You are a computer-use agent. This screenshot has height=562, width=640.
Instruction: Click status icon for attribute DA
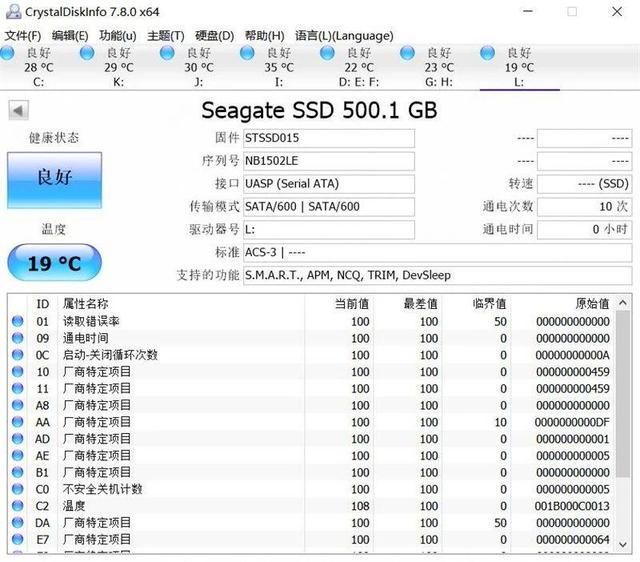(x=18, y=522)
